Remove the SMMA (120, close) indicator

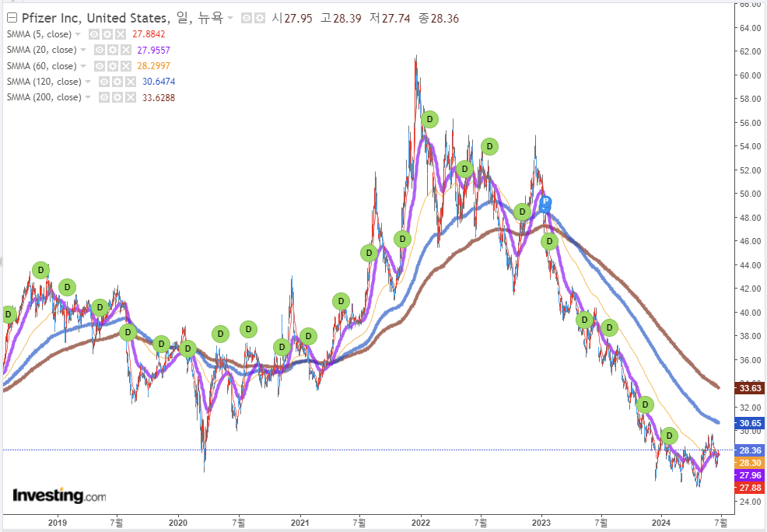pos(131,82)
